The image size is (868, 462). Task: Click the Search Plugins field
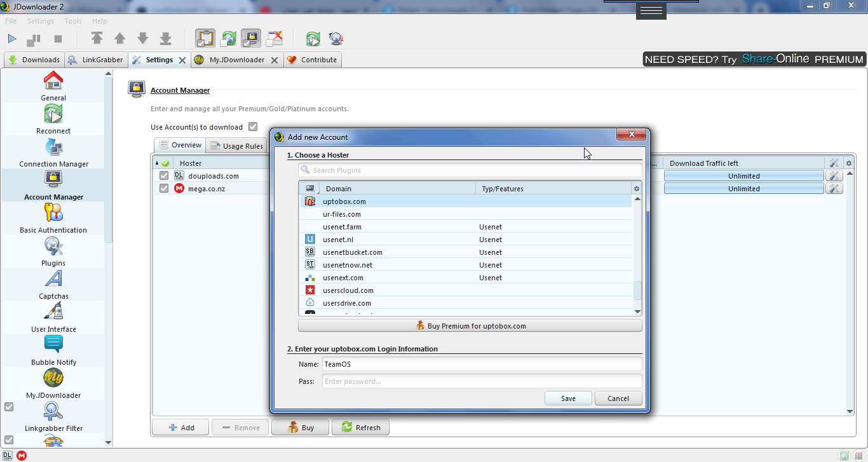(x=470, y=170)
